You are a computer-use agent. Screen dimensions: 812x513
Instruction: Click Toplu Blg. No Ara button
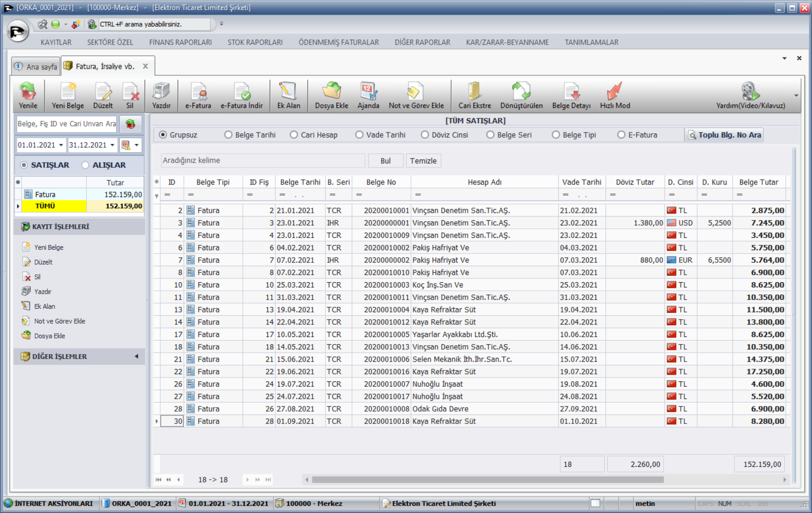(724, 135)
